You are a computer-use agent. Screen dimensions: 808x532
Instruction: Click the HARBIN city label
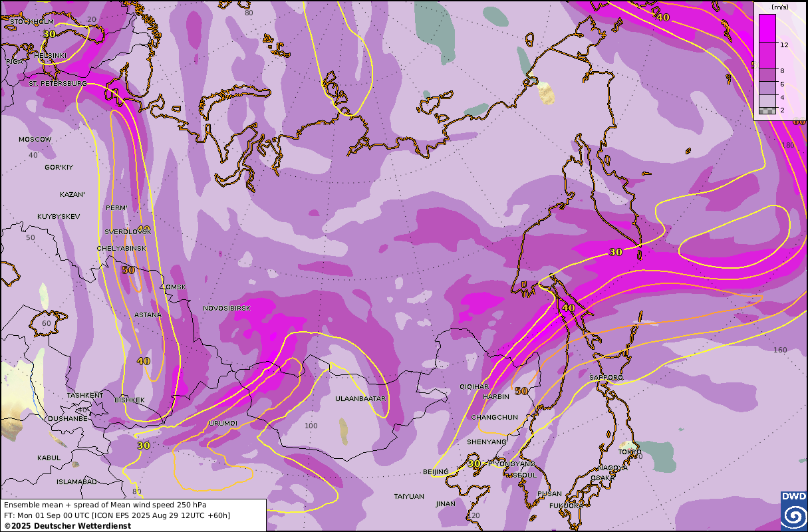[496, 396]
